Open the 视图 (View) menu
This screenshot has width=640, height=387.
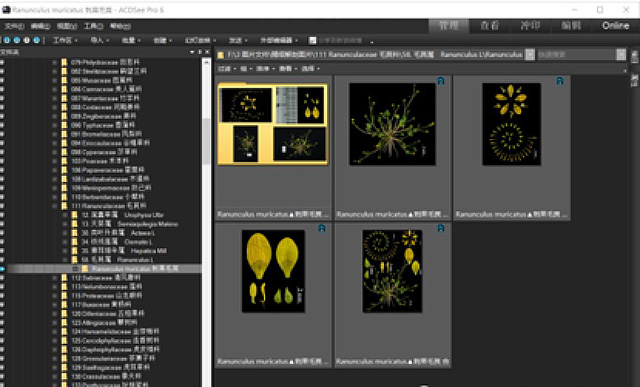coord(67,26)
